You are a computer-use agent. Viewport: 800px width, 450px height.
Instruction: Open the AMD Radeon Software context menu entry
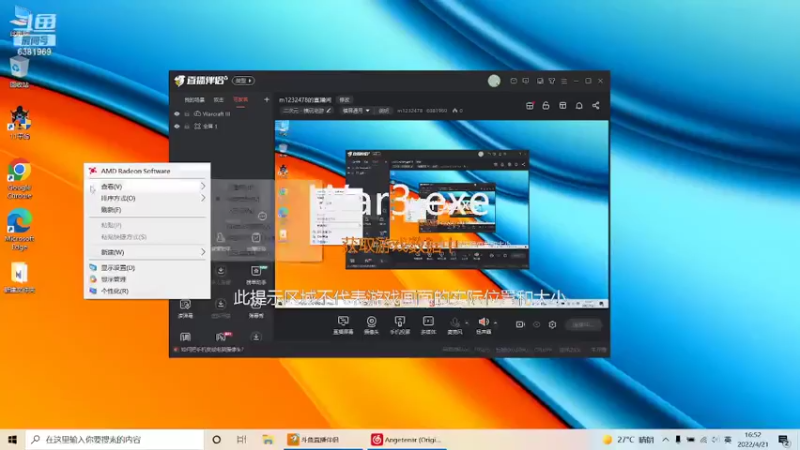(x=147, y=171)
